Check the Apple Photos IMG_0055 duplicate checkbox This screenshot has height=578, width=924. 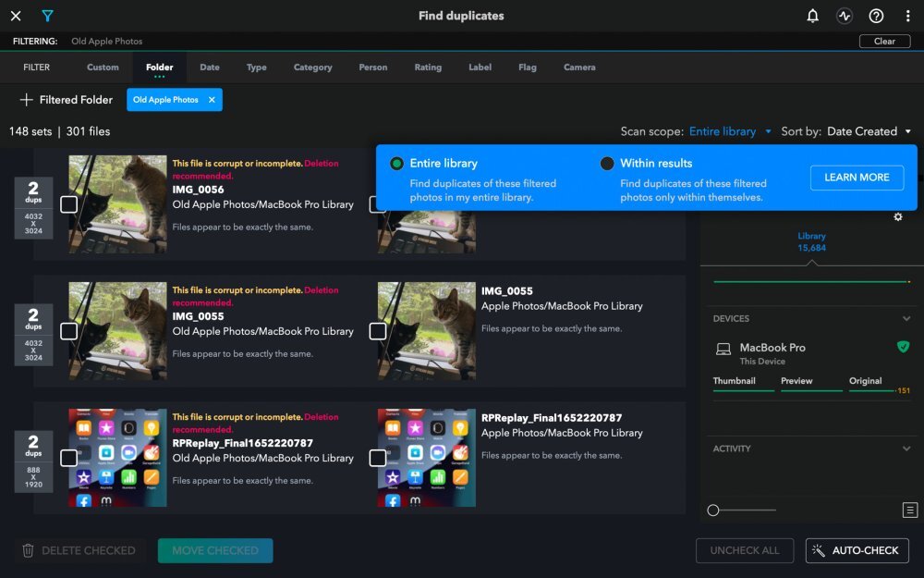click(x=378, y=331)
